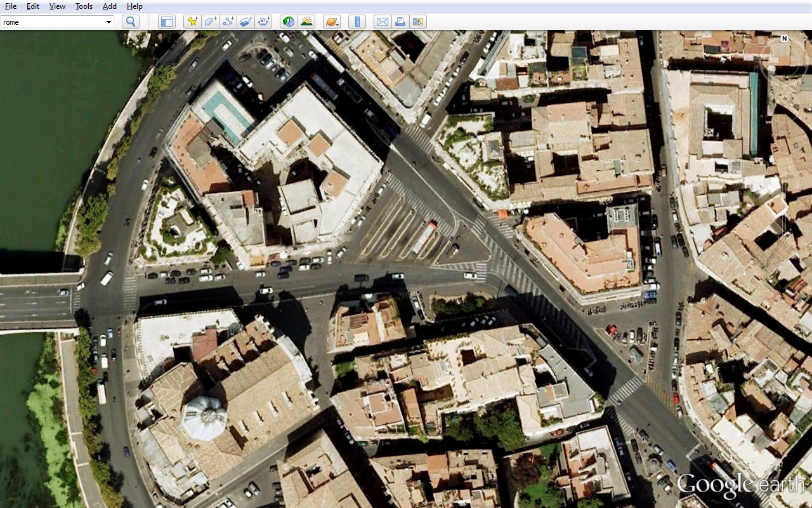Expand the search history dropdown arrow
Screen dimensions: 812x508
108,22
